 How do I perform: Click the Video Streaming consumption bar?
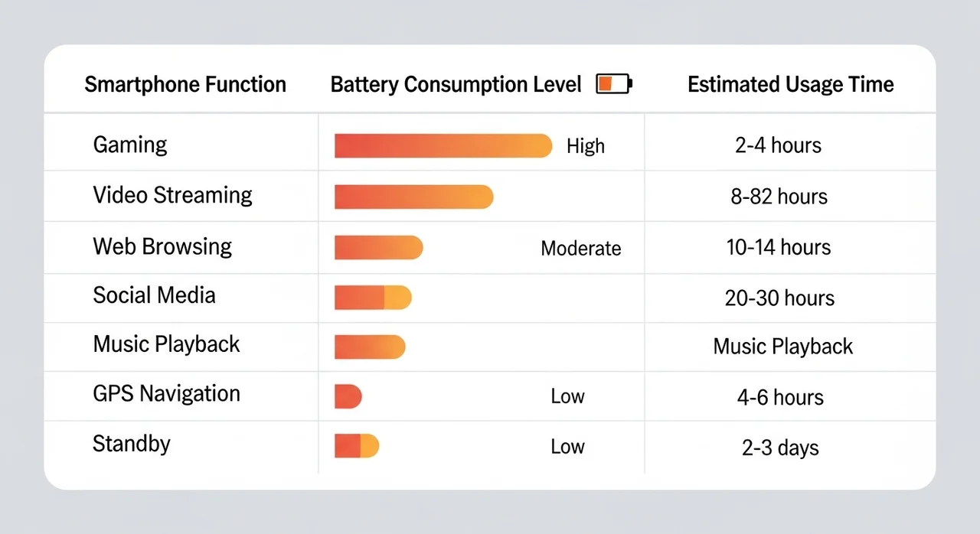tap(413, 197)
